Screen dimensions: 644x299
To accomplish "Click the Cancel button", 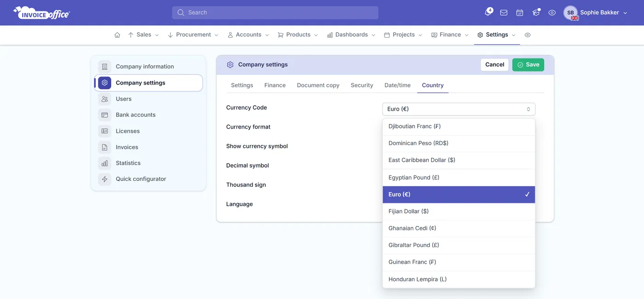I will 494,65.
